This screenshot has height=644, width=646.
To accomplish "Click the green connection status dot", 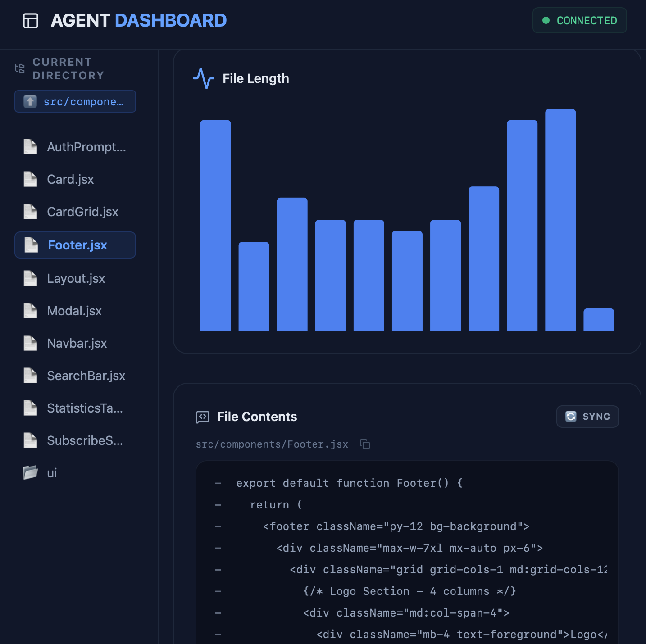I will pyautogui.click(x=546, y=20).
